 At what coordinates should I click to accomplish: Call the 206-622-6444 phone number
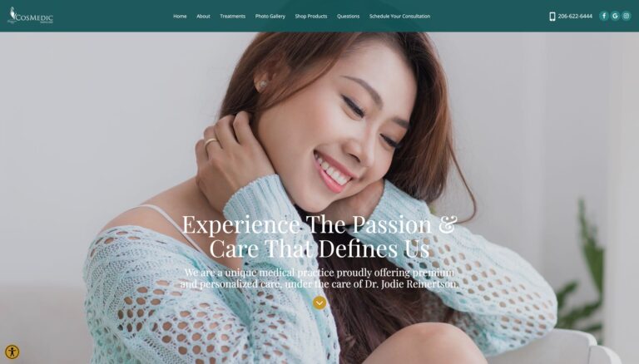pos(575,17)
